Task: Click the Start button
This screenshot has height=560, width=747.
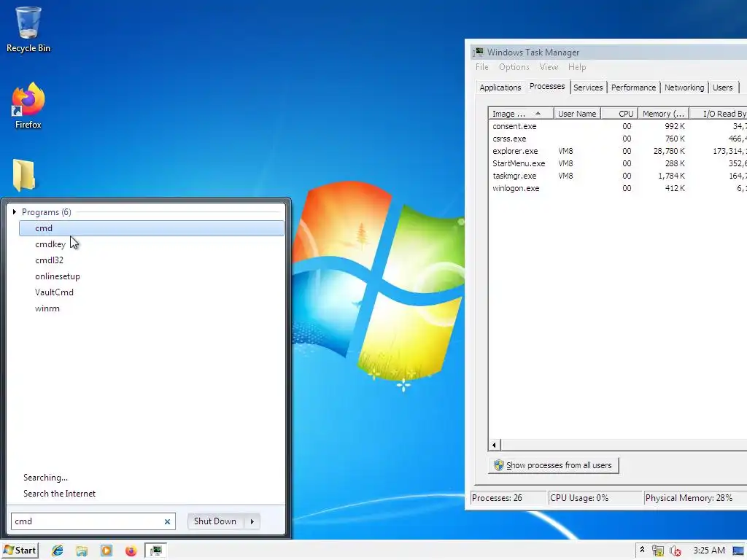Action: pos(20,551)
